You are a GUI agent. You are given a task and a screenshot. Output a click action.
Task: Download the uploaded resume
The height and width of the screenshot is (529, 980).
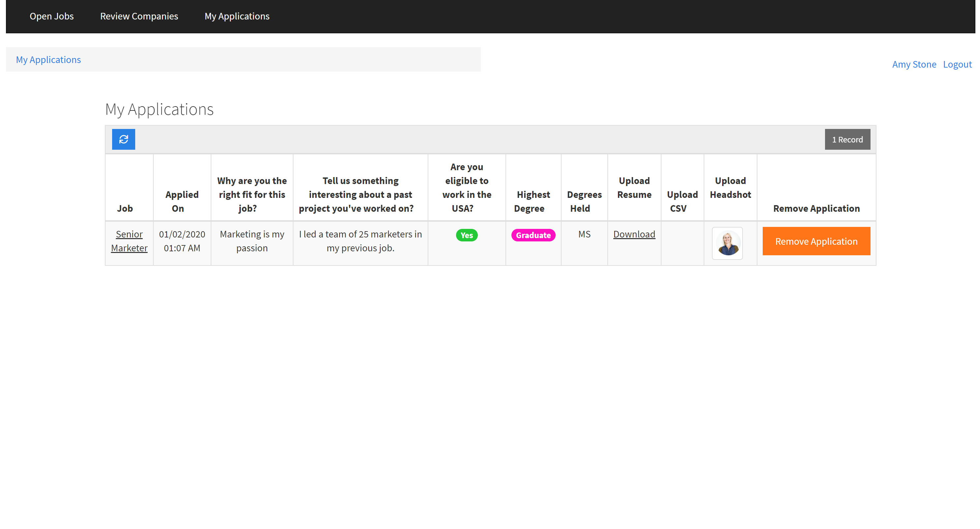coord(634,234)
